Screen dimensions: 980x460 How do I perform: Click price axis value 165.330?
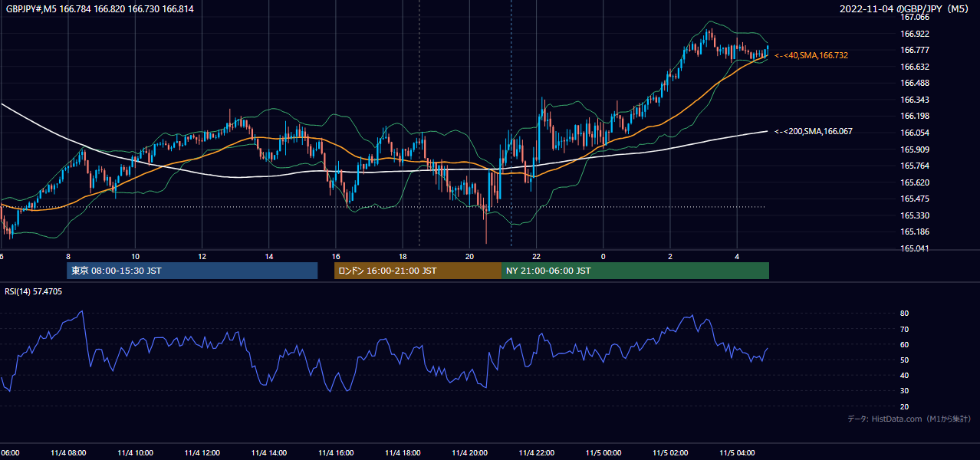915,215
